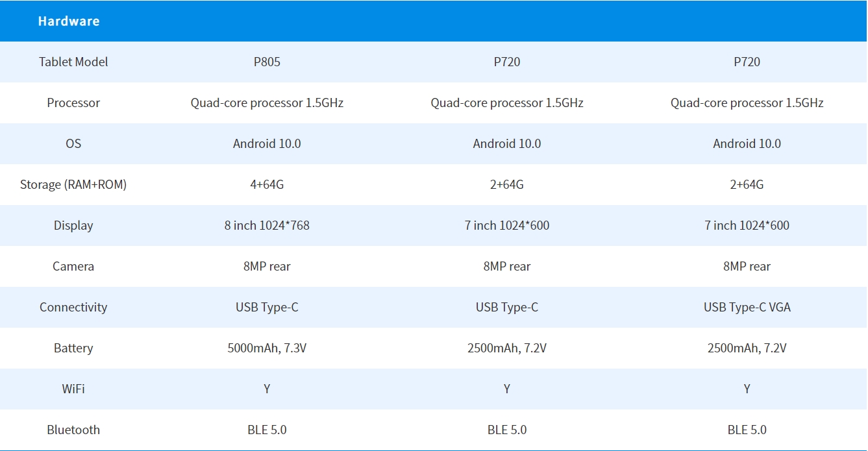Click the Battery row label
The height and width of the screenshot is (451, 868).
(73, 348)
